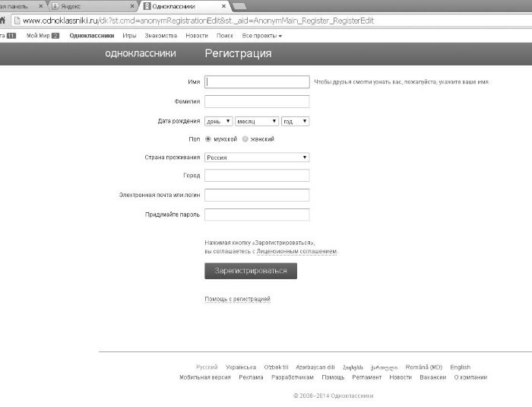
Task: Select the женский gender radio button
Action: click(x=245, y=139)
